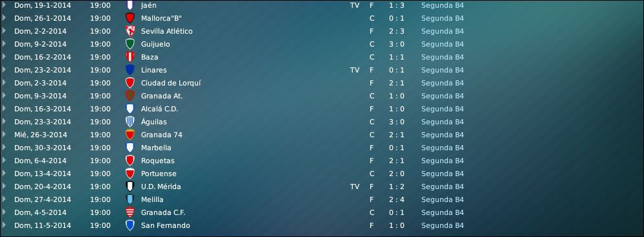
Task: Click the black U.D. Mérida crest
Action: 130,186
